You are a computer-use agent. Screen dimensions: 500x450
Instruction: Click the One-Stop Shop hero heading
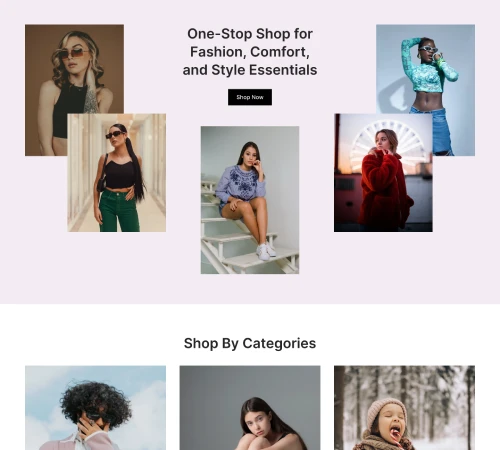[x=250, y=52]
